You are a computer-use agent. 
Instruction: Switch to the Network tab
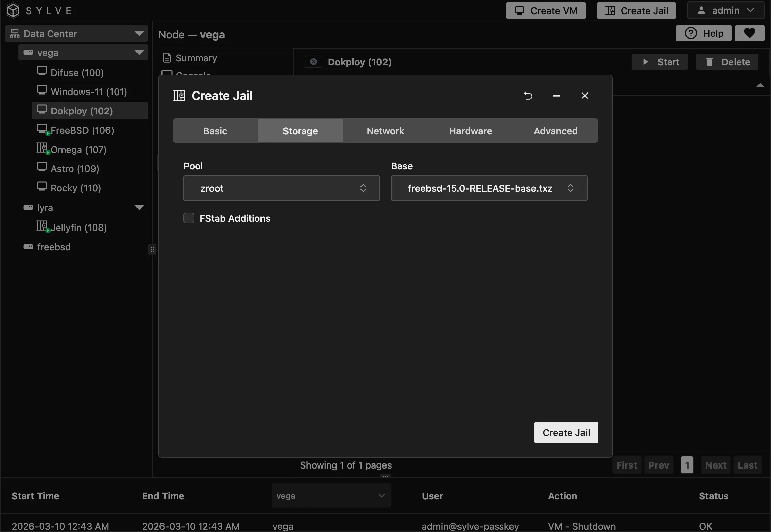point(385,131)
